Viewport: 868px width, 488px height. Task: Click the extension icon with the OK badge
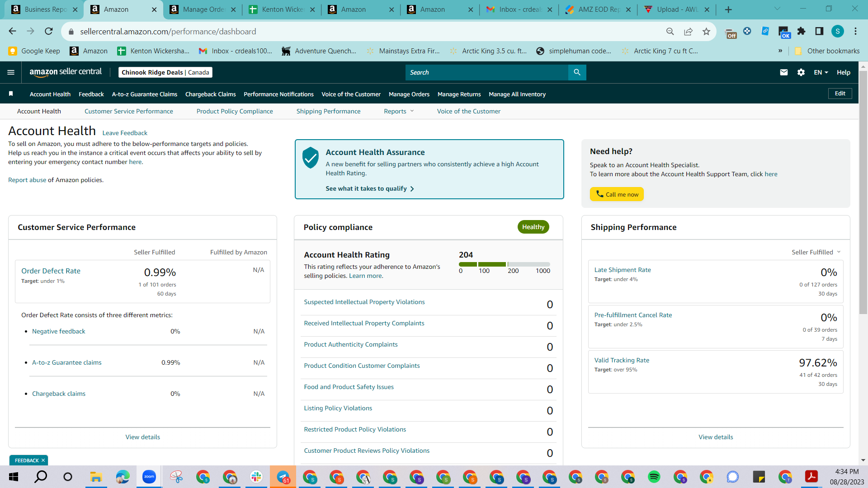(x=784, y=33)
